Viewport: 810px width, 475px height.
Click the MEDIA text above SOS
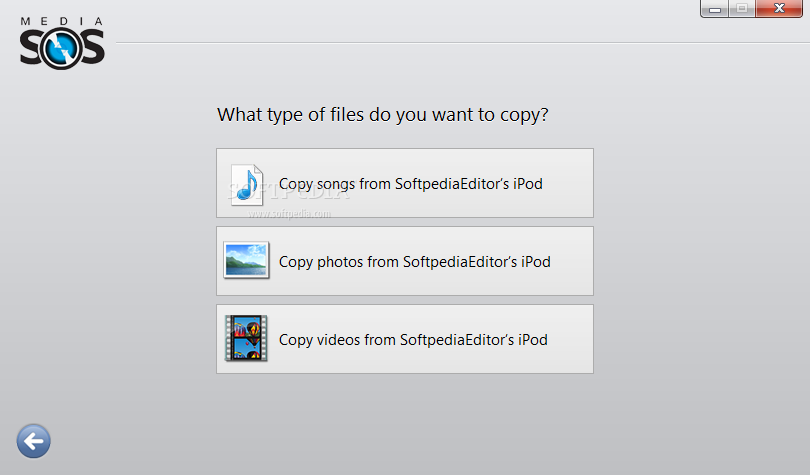(61, 21)
